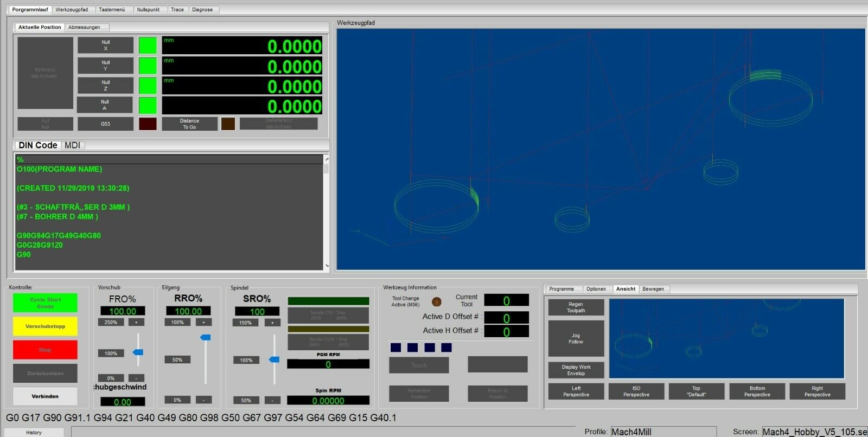This screenshot has height=437, width=868.
Task: Open the Abmessungen tab
Action: pos(84,27)
